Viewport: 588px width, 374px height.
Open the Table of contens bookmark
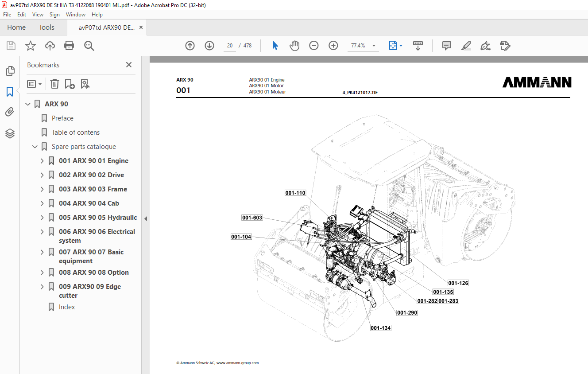click(76, 132)
